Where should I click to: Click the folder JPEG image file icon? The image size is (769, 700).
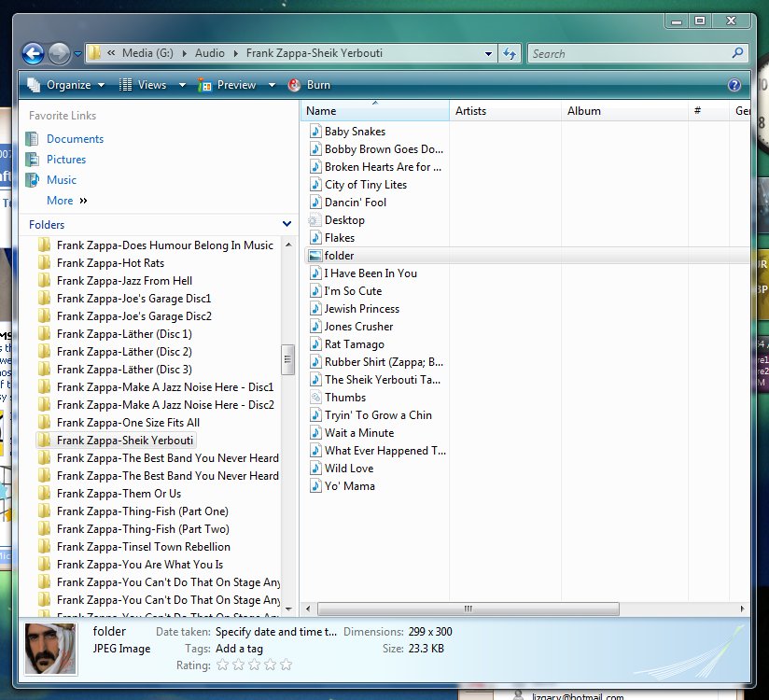pyautogui.click(x=315, y=255)
